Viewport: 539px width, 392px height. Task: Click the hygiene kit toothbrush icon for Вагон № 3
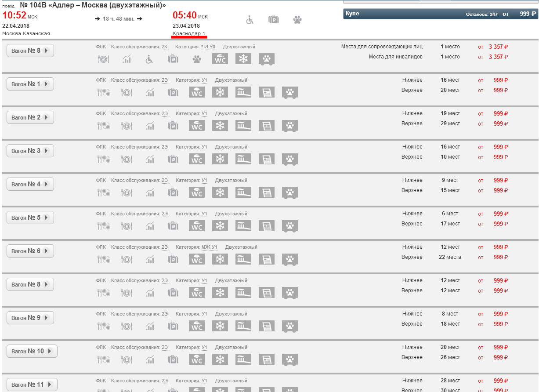tap(243, 159)
